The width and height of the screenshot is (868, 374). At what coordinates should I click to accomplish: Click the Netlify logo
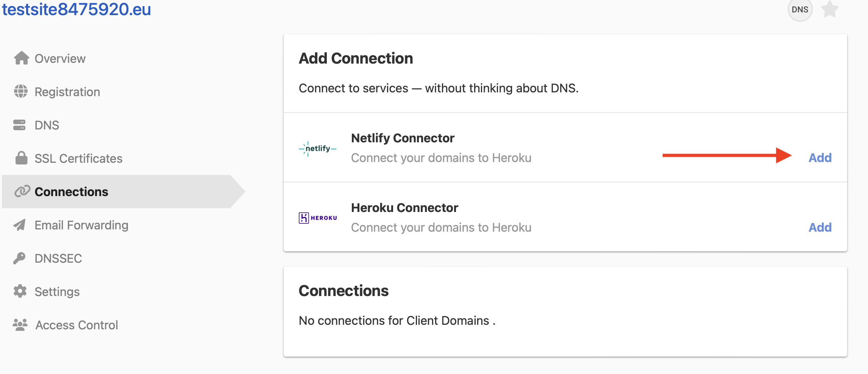click(317, 148)
